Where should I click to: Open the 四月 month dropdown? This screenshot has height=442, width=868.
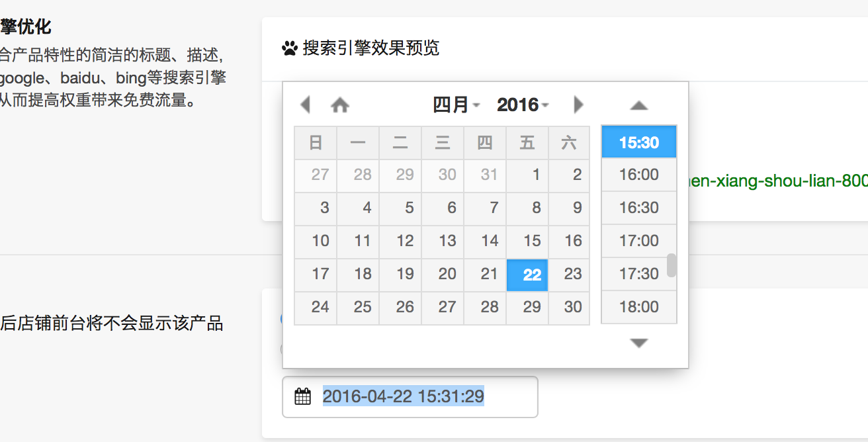pyautogui.click(x=456, y=105)
